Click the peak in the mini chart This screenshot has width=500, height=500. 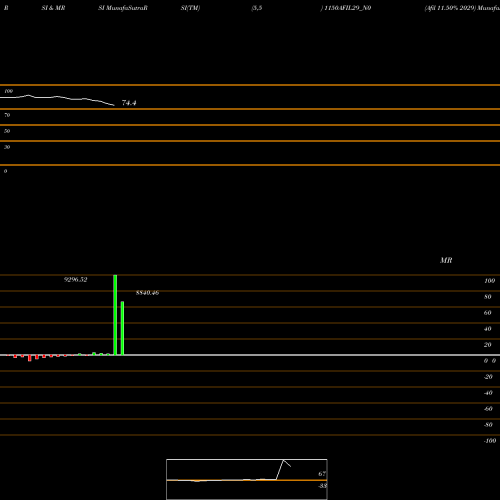[284, 460]
